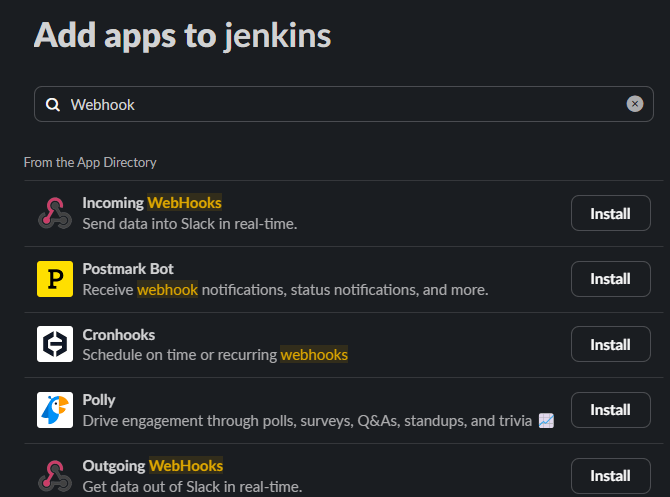
Task: Click the magnifying glass search icon
Action: pos(53,105)
